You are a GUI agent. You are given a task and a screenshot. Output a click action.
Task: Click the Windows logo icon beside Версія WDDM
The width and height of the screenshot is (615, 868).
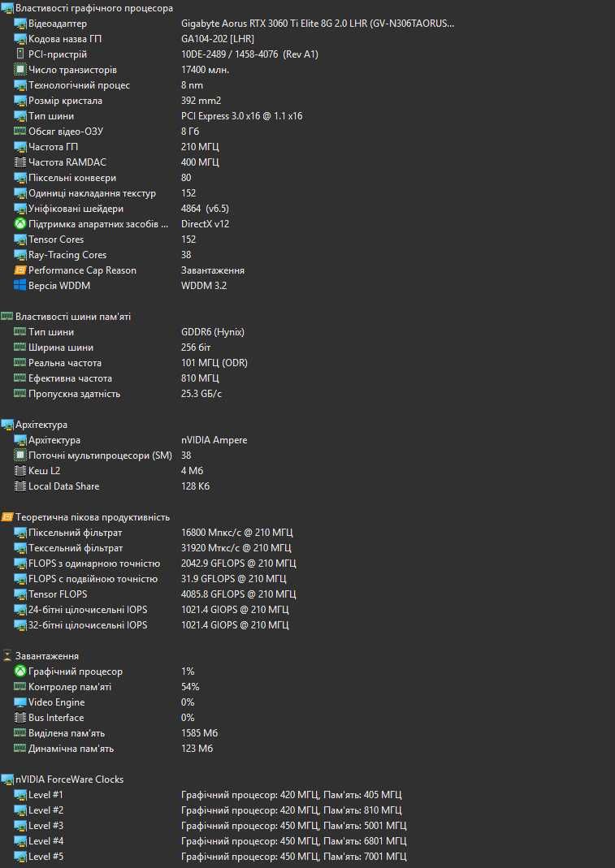[x=20, y=286]
